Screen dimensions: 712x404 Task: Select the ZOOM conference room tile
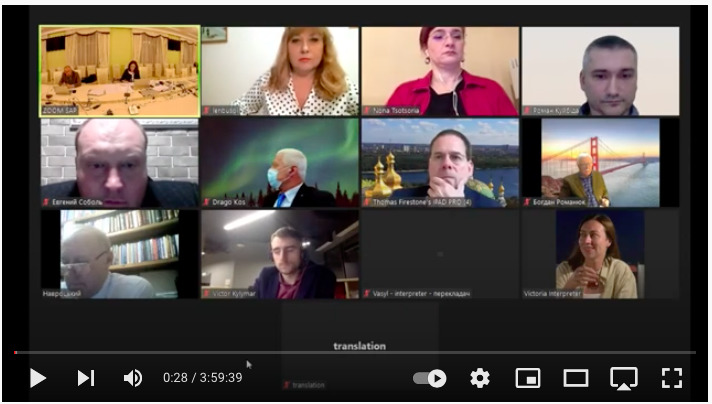(x=119, y=70)
